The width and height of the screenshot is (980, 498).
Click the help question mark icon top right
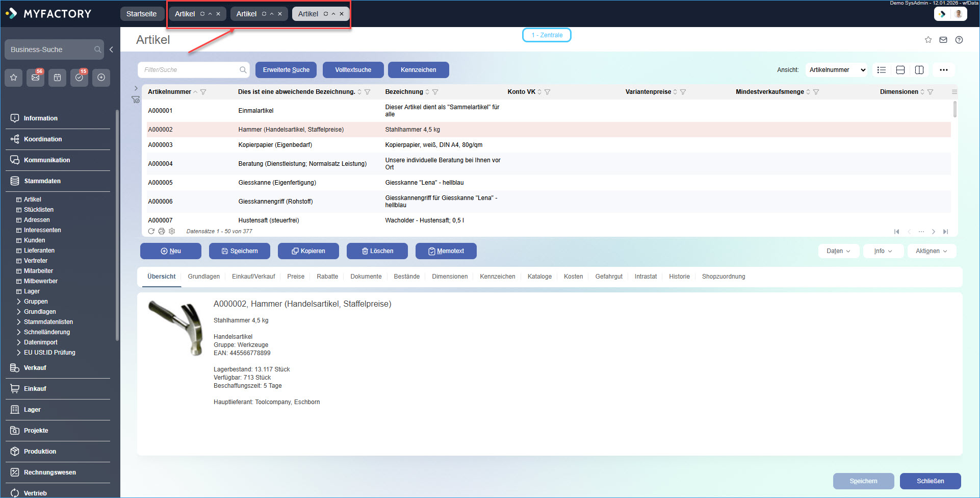tap(959, 39)
